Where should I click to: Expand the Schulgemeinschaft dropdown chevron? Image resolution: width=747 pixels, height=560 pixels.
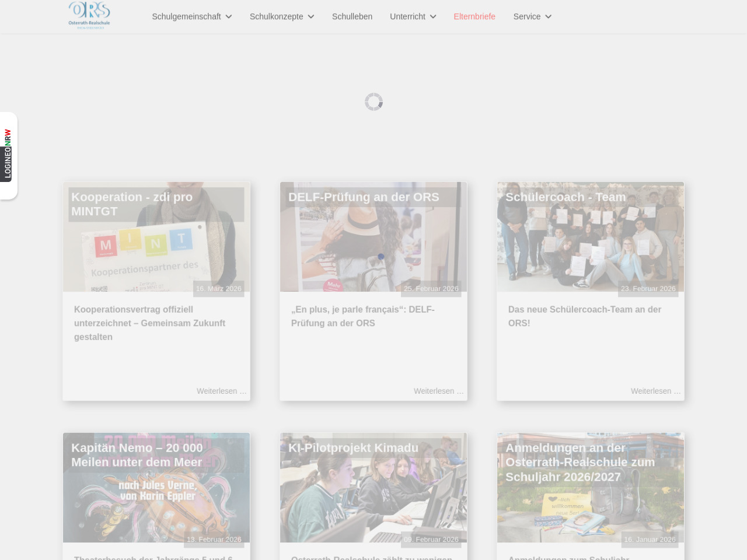(229, 17)
